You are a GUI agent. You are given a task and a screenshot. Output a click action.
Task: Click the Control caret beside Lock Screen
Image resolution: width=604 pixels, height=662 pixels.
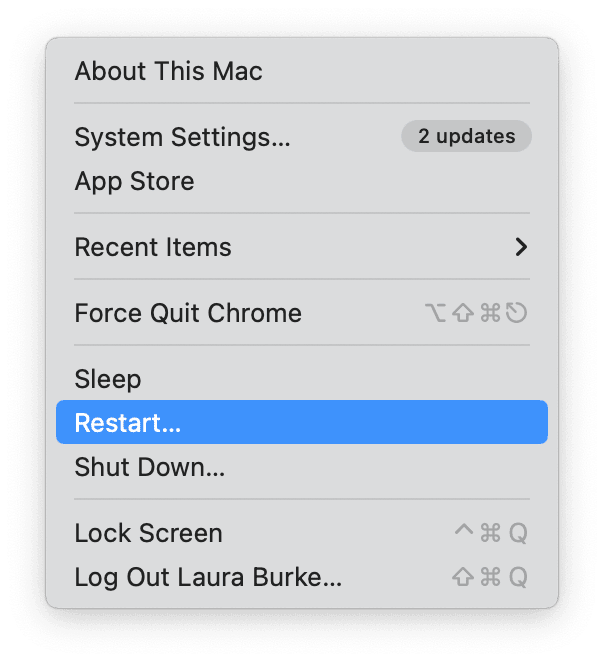tap(464, 532)
